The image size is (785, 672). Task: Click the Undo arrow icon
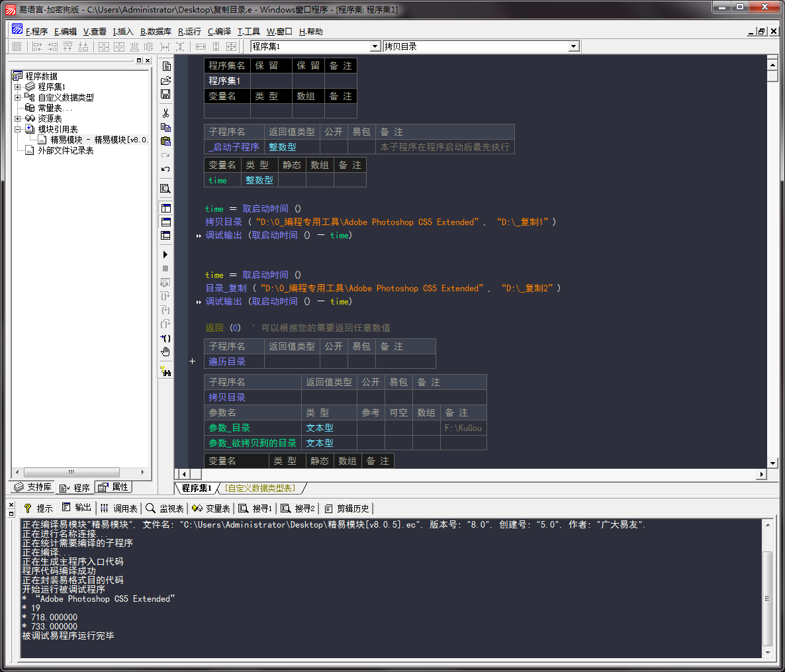point(165,169)
